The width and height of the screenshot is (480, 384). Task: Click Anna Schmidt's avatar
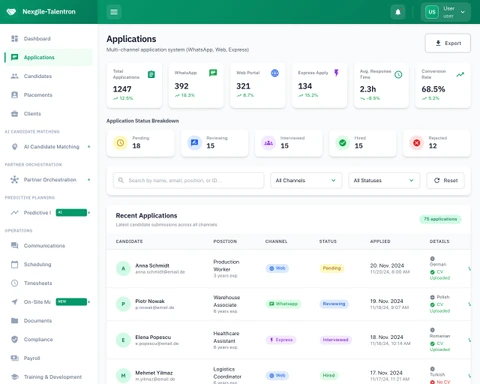[123, 268]
